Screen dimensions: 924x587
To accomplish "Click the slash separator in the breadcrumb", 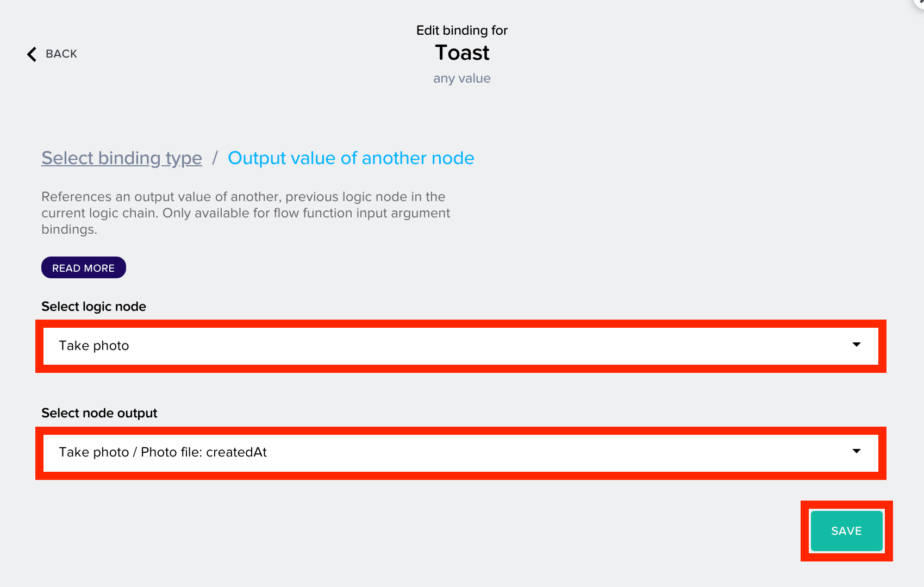I will [x=215, y=158].
